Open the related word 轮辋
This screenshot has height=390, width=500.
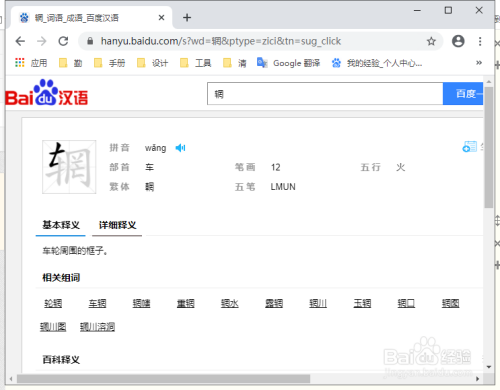coord(53,303)
